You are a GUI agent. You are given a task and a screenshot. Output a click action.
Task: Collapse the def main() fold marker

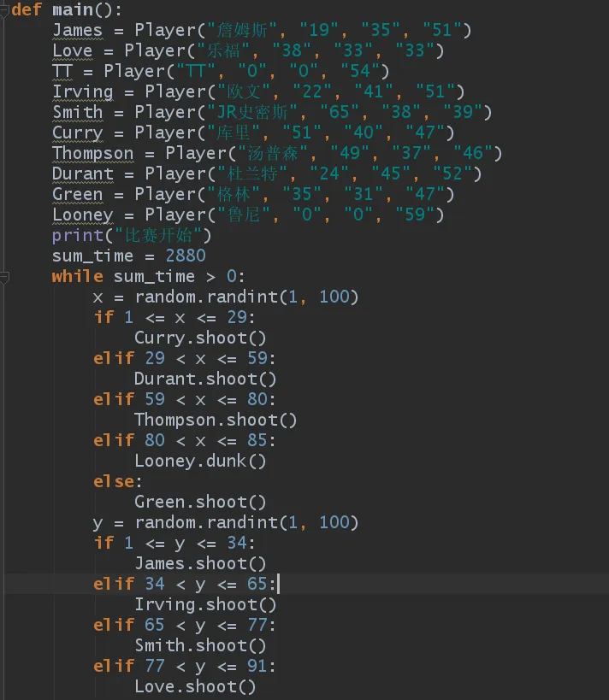click(4, 11)
